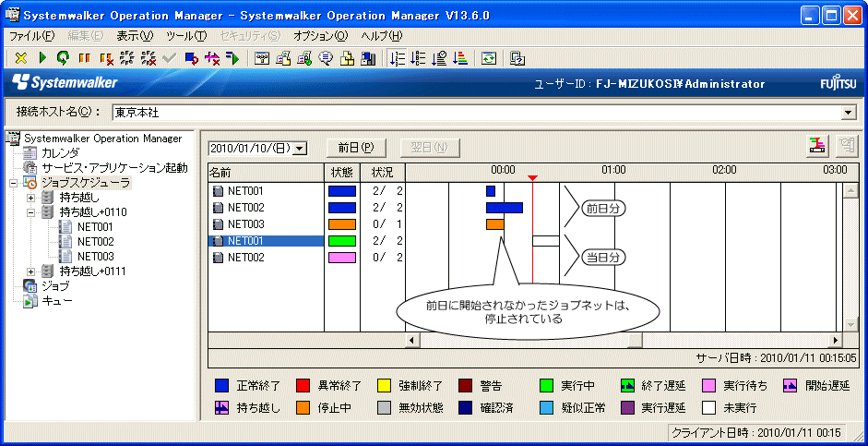Viewport: 868px width, 446px height.
Task: Select ジョブ in the tree
Action: click(55, 286)
